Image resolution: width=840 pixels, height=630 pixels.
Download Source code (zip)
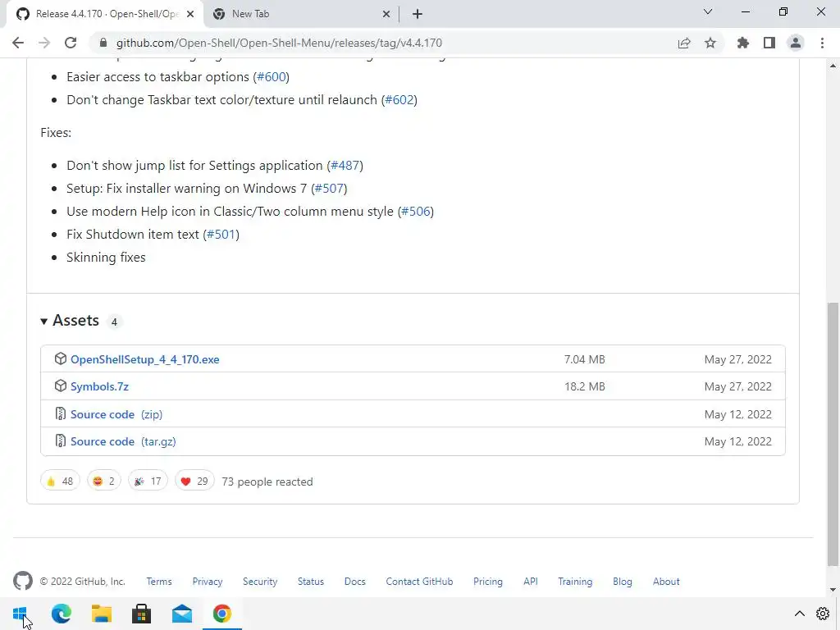(x=116, y=414)
